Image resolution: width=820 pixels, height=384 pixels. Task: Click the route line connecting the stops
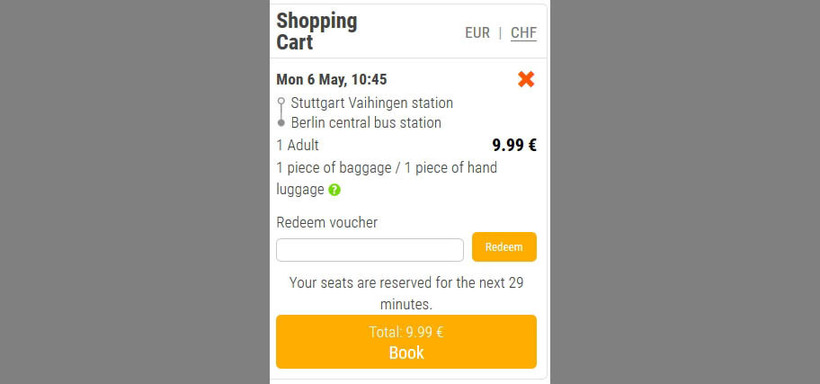[281, 111]
